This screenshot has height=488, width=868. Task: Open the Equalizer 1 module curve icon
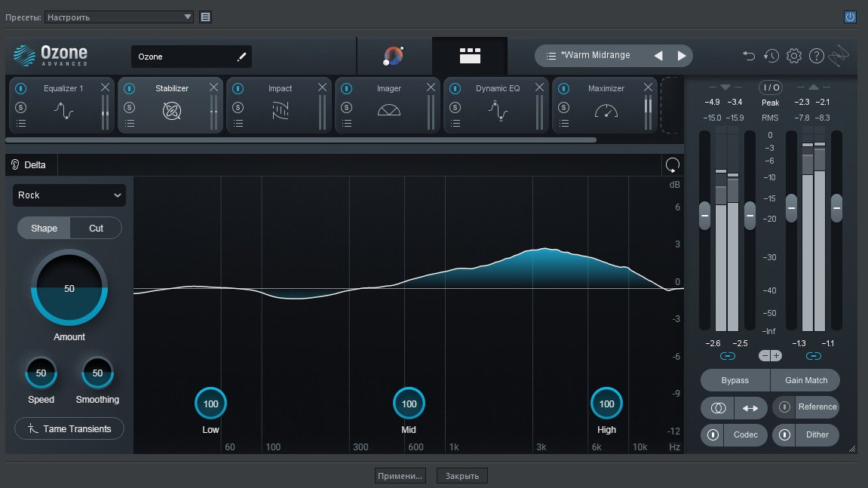point(63,112)
